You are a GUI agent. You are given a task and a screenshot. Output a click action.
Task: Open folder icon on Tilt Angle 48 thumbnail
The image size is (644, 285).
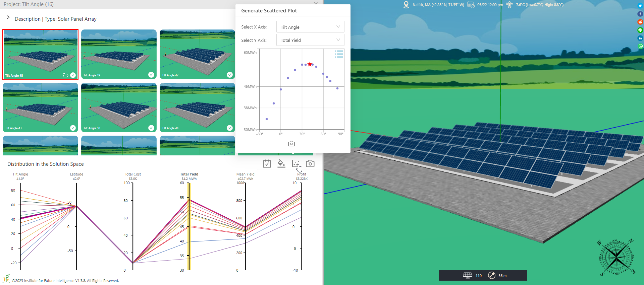pos(65,75)
